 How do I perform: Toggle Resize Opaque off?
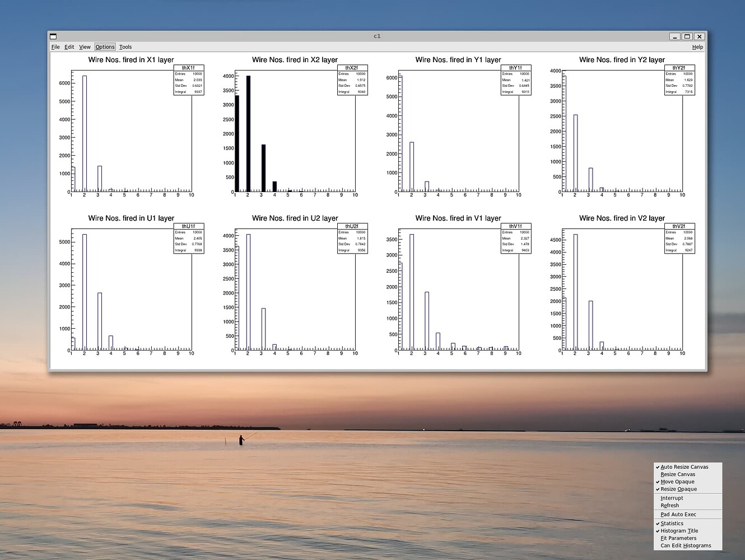(688, 489)
